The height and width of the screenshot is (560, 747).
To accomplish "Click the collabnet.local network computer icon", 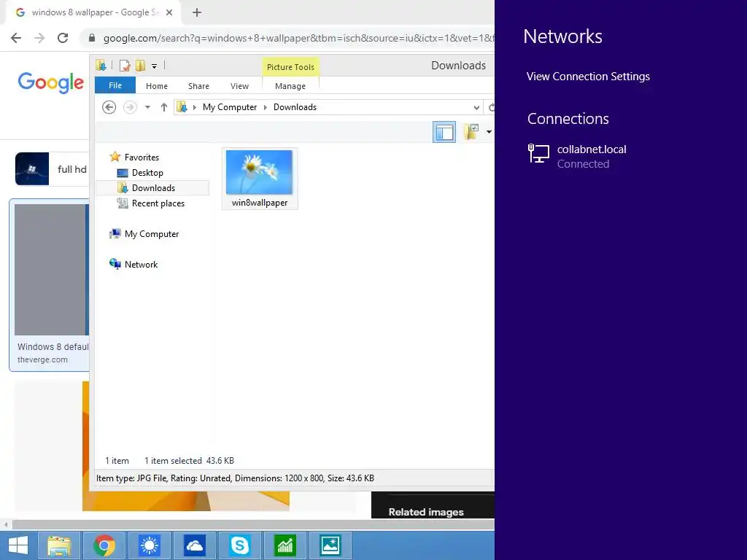I will point(539,154).
